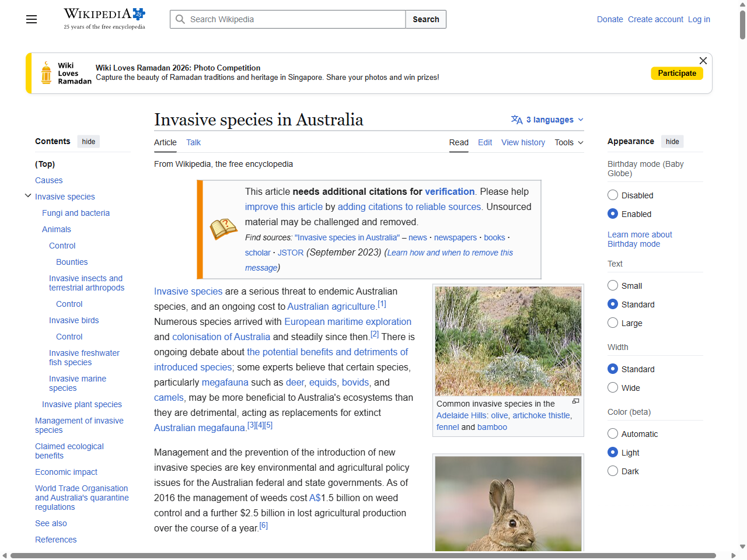Open the Tools dropdown

(568, 142)
